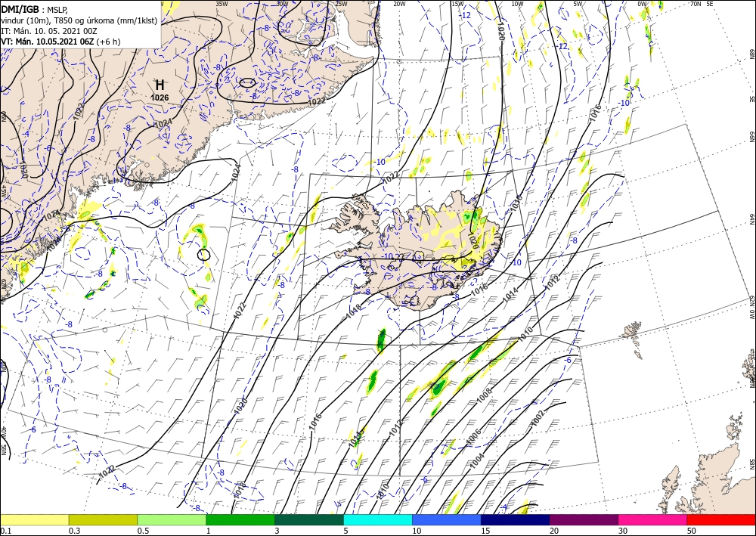Click the '15W' longitude label
This screenshot has width=756, height=536.
[457, 4]
